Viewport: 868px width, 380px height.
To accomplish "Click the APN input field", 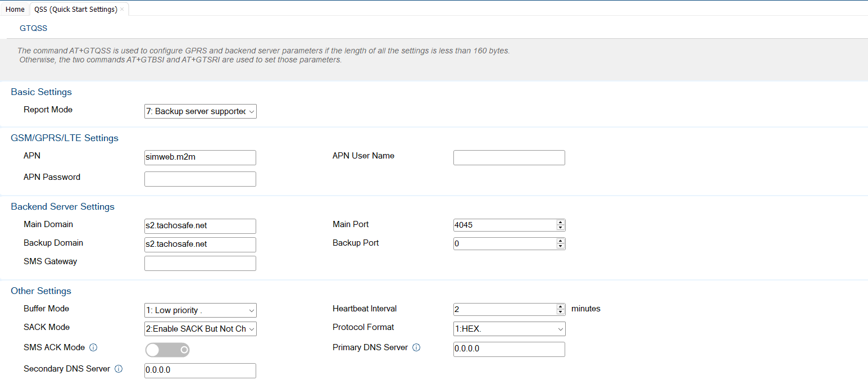I will (x=200, y=157).
